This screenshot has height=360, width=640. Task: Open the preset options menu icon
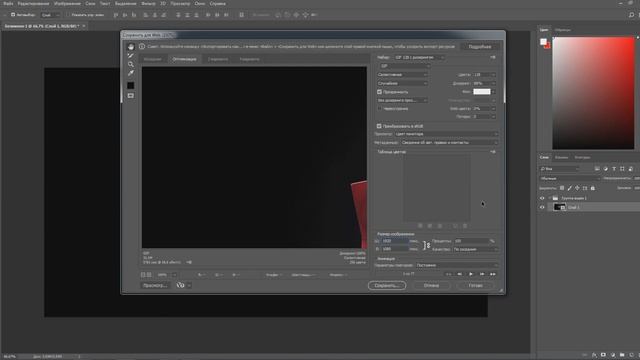pyautogui.click(x=493, y=58)
